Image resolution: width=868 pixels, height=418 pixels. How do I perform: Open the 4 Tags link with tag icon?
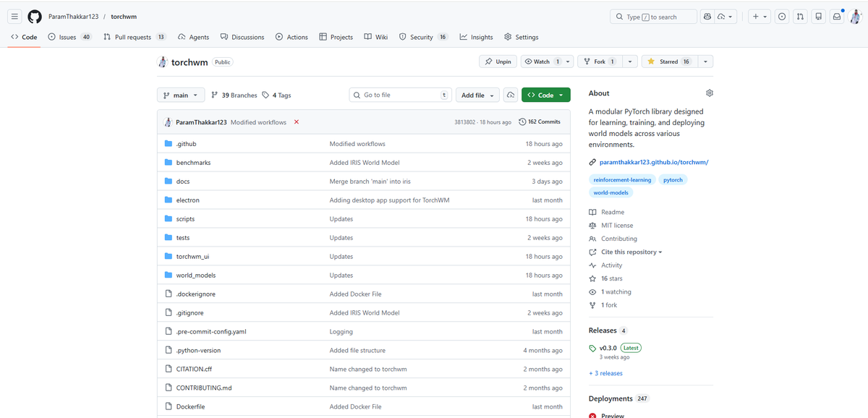point(276,95)
